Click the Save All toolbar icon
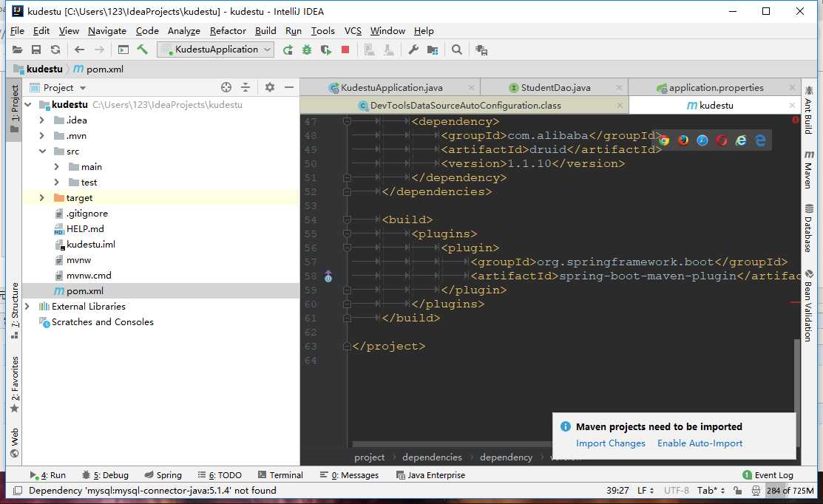 pos(36,50)
